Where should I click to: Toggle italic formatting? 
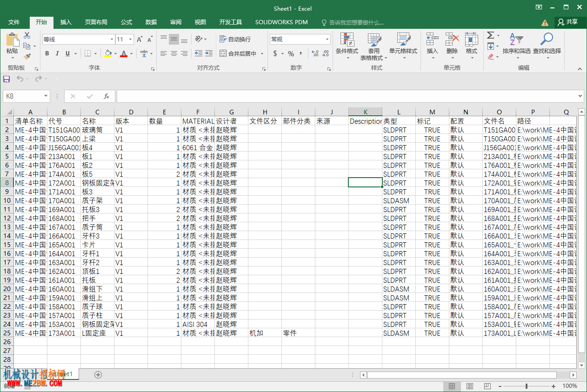[57, 53]
